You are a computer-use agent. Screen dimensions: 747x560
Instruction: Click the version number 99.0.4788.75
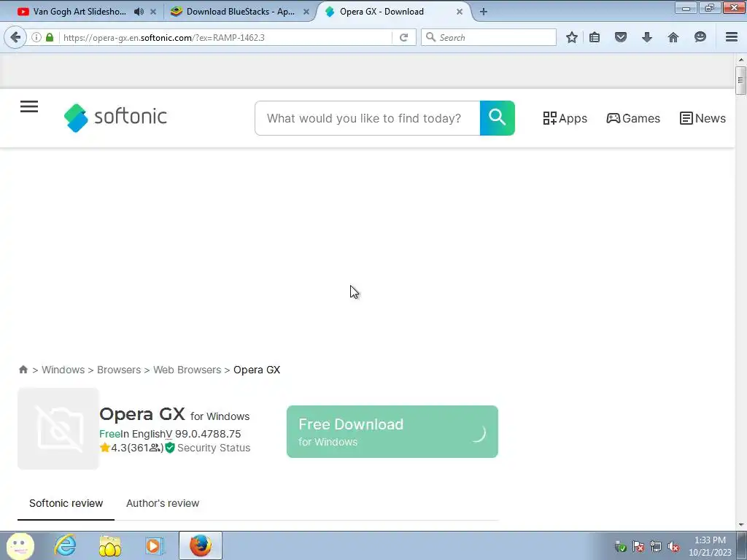[x=208, y=434]
